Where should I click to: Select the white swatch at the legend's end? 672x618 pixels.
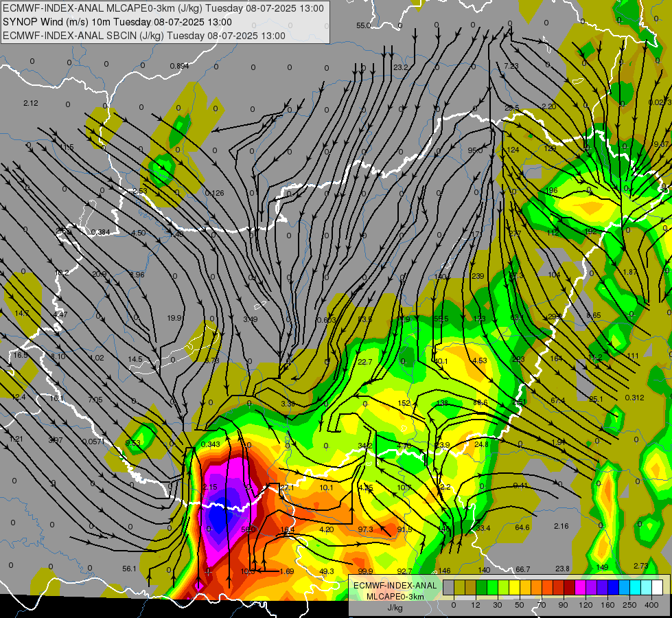coord(658,587)
